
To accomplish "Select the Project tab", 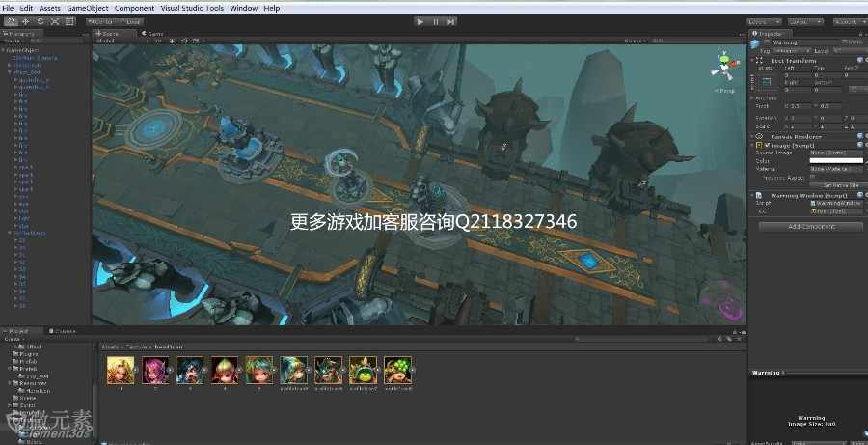I will pyautogui.click(x=22, y=331).
